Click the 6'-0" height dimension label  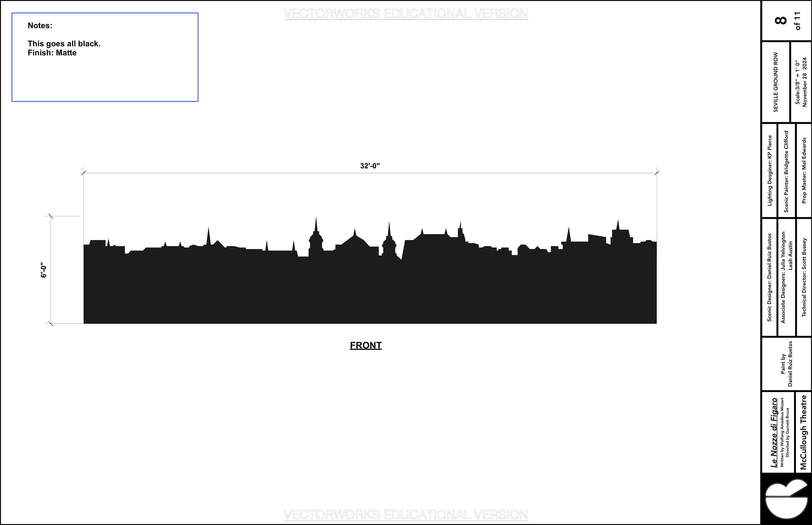tap(44, 270)
